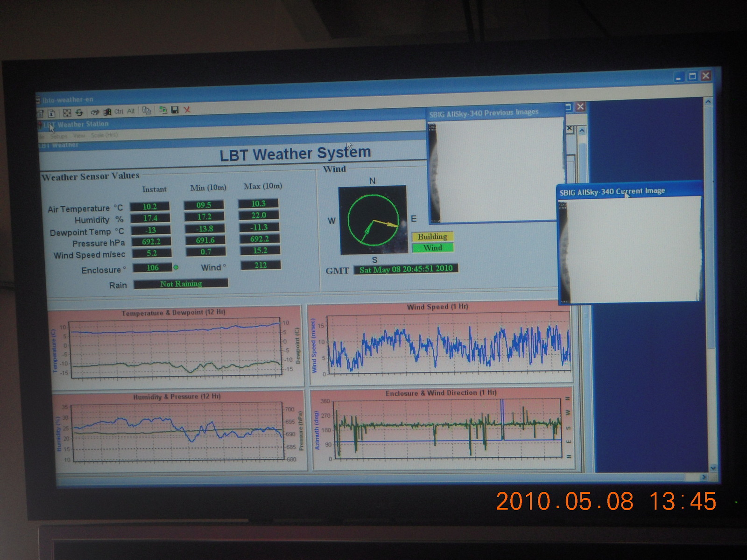747x560 pixels.
Task: Toggle the Ctrl key button
Action: (119, 112)
